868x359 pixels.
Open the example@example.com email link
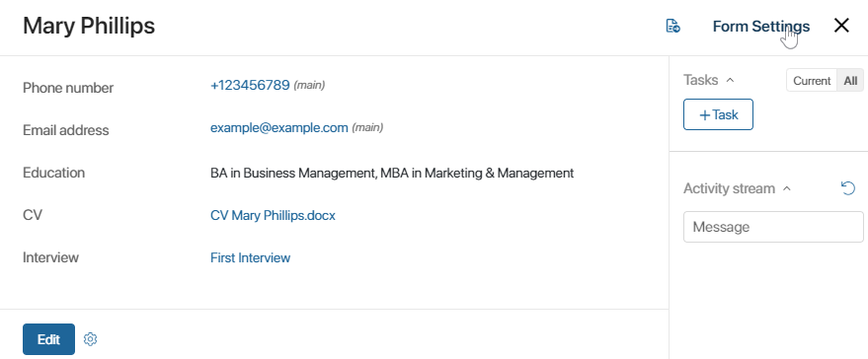tap(279, 128)
